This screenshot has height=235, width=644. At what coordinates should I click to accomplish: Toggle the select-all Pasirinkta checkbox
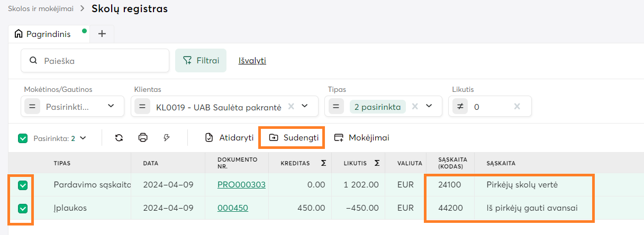tap(23, 138)
